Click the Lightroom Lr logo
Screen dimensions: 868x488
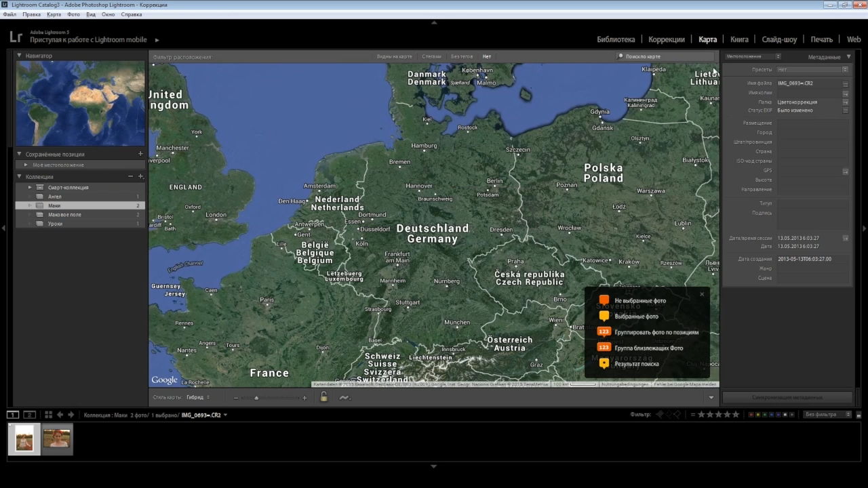[16, 37]
